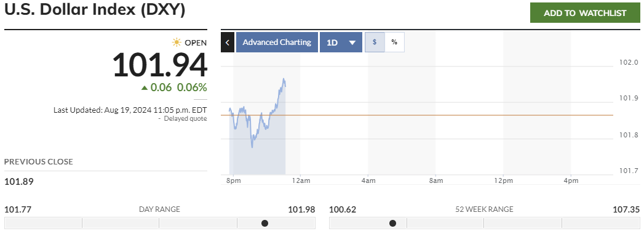This screenshot has width=644, height=231.
Task: Switch chart to percent (%) mode
Action: (x=394, y=43)
